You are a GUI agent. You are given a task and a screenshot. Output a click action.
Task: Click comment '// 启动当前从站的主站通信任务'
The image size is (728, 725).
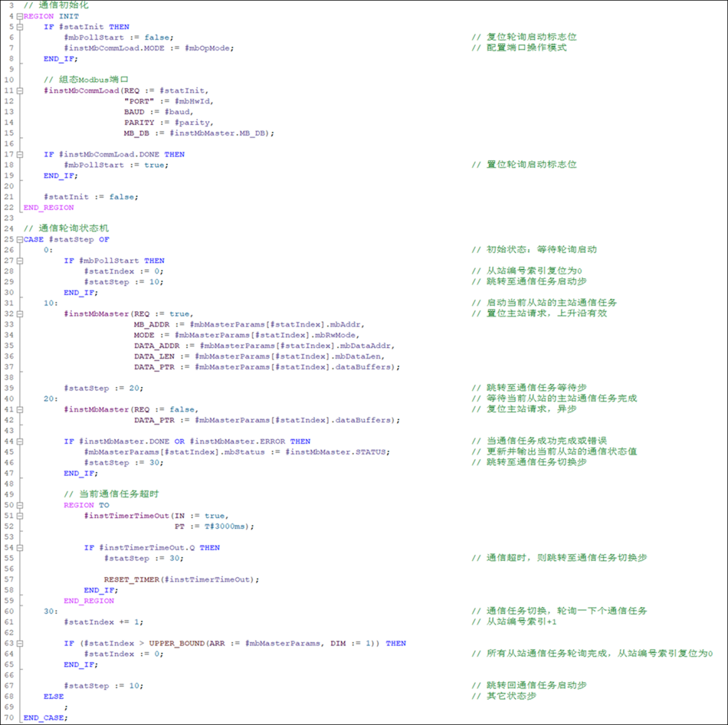(544, 303)
